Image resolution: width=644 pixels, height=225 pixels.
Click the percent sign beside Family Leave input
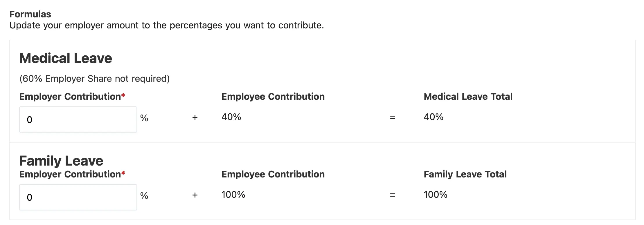[x=144, y=196]
